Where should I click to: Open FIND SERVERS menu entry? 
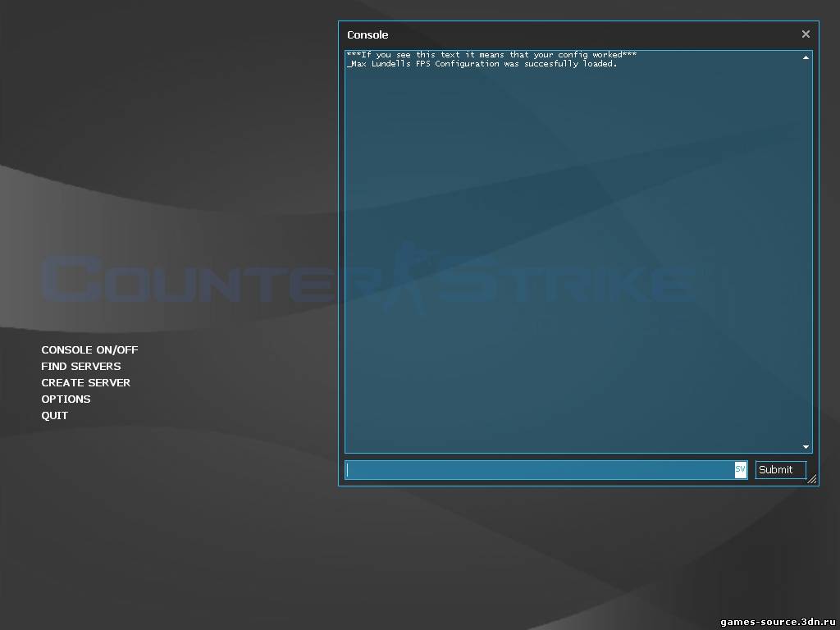pos(81,367)
